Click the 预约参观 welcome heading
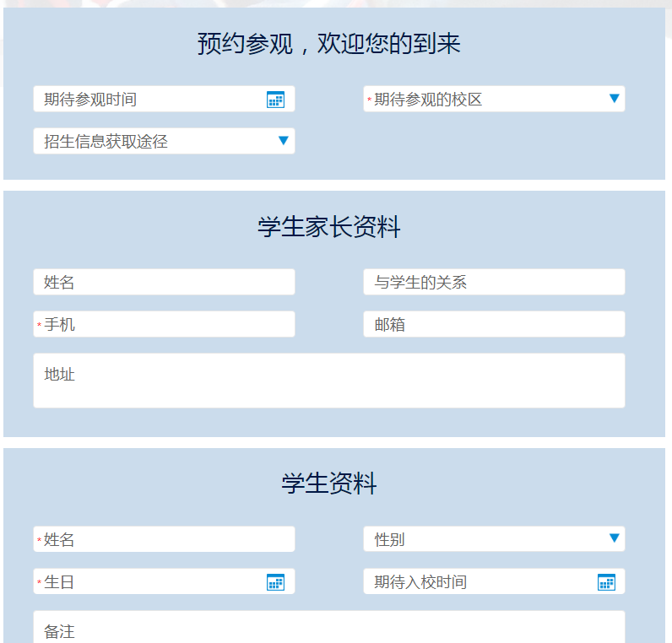Image resolution: width=672 pixels, height=643 pixels. point(329,44)
